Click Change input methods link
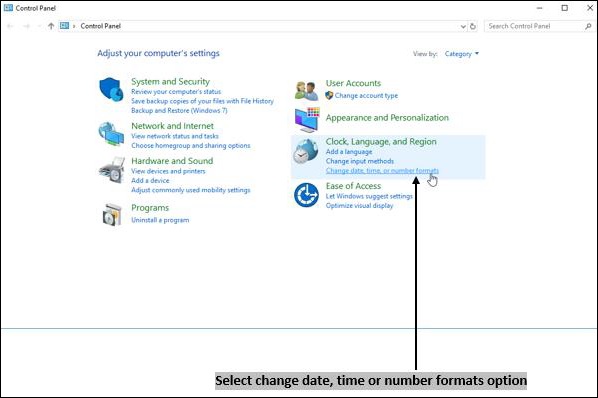 click(x=360, y=161)
